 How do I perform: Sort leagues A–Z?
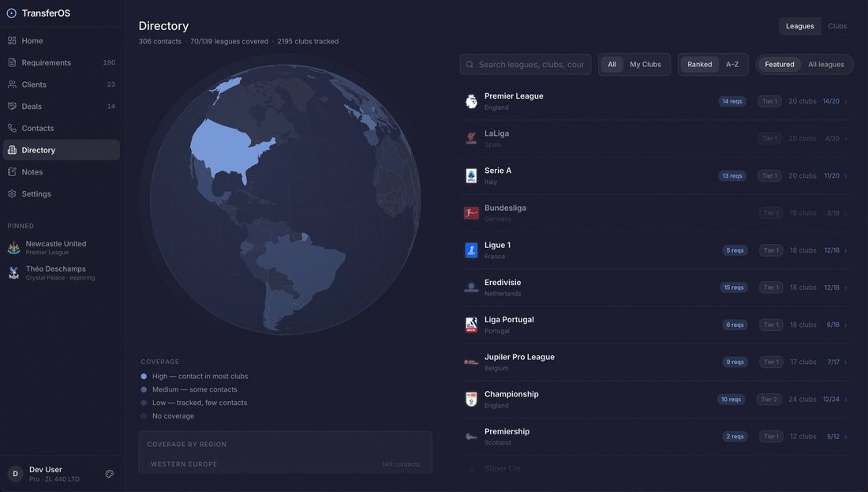731,64
